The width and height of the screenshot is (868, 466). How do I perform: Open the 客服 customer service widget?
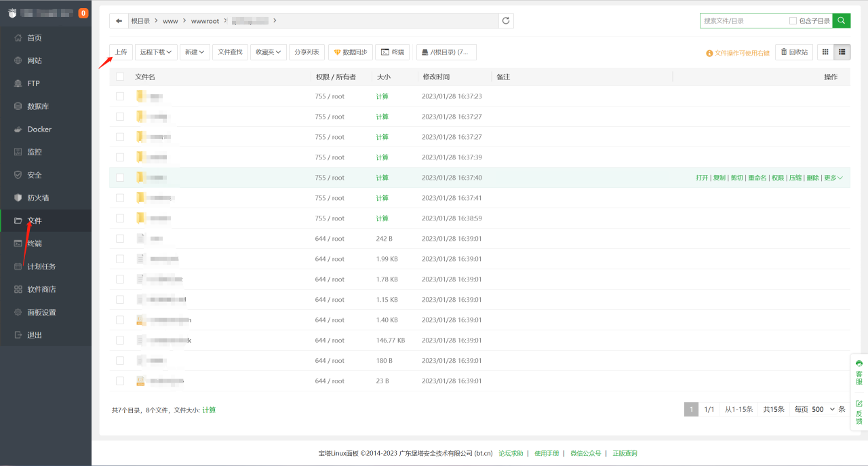(859, 373)
